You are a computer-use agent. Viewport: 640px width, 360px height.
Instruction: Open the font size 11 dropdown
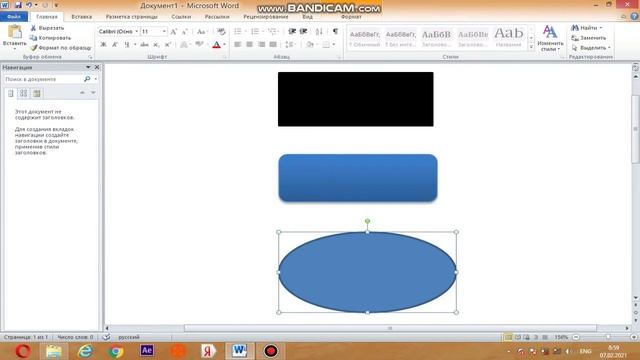point(164,31)
